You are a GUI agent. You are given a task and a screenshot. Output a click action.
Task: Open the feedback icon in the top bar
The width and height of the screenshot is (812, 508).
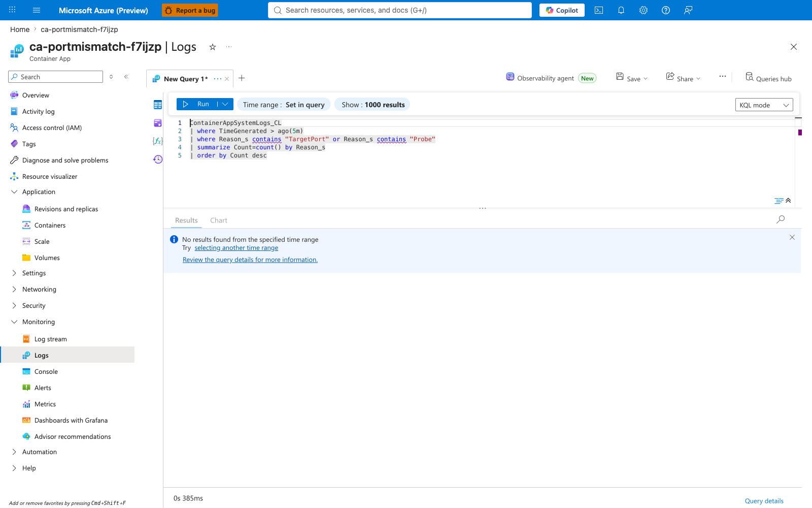[x=688, y=10]
